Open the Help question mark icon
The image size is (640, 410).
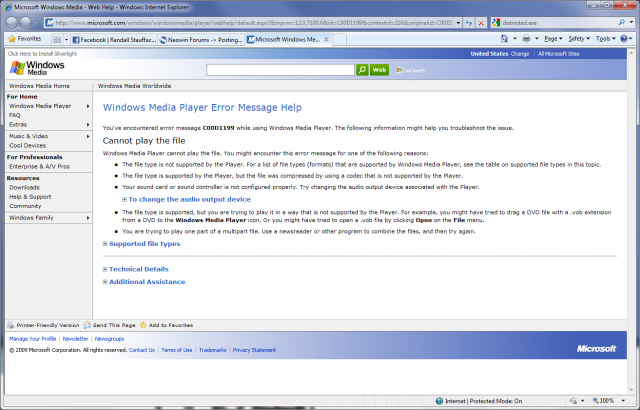click(x=623, y=39)
